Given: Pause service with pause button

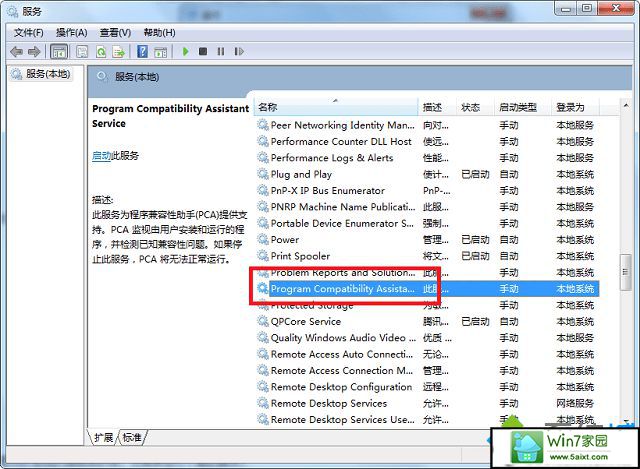Looking at the screenshot, I should tap(221, 51).
